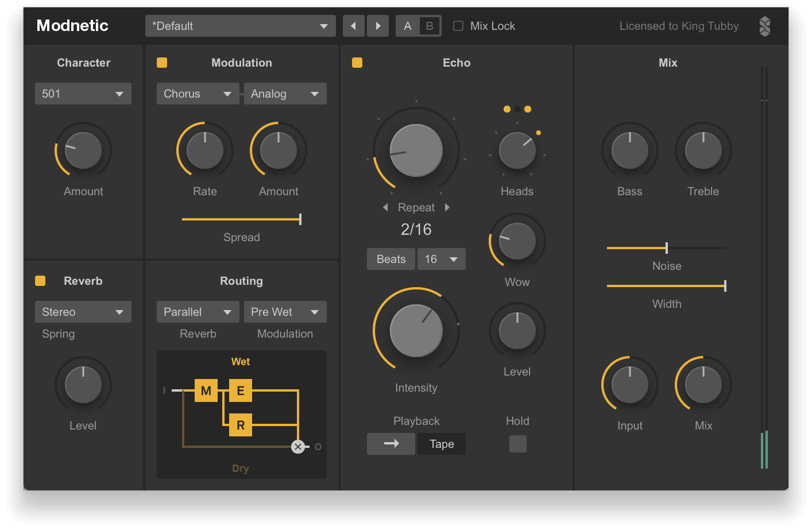Click the next preset arrow
Image resolution: width=812 pixels, height=530 pixels.
click(377, 25)
